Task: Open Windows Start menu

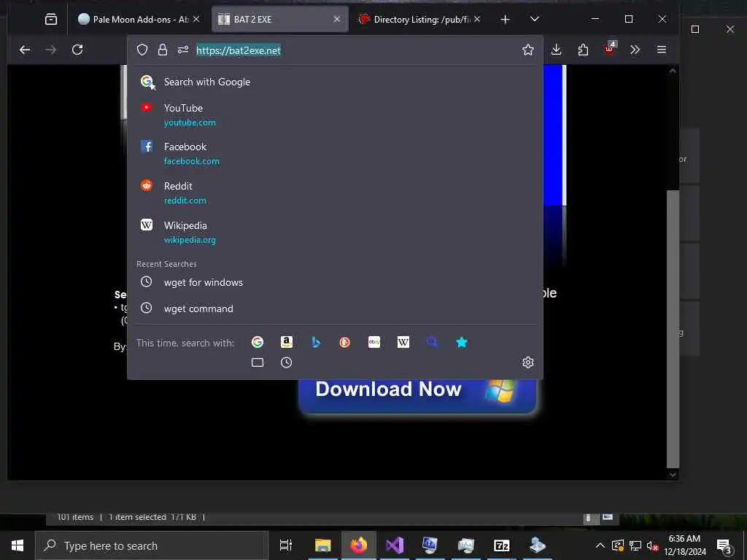Action: (x=18, y=545)
